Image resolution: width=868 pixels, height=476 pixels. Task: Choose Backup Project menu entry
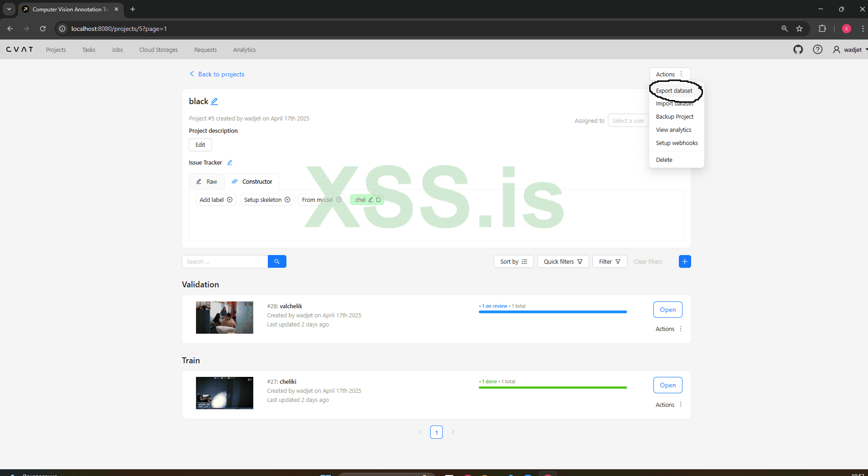point(677,117)
